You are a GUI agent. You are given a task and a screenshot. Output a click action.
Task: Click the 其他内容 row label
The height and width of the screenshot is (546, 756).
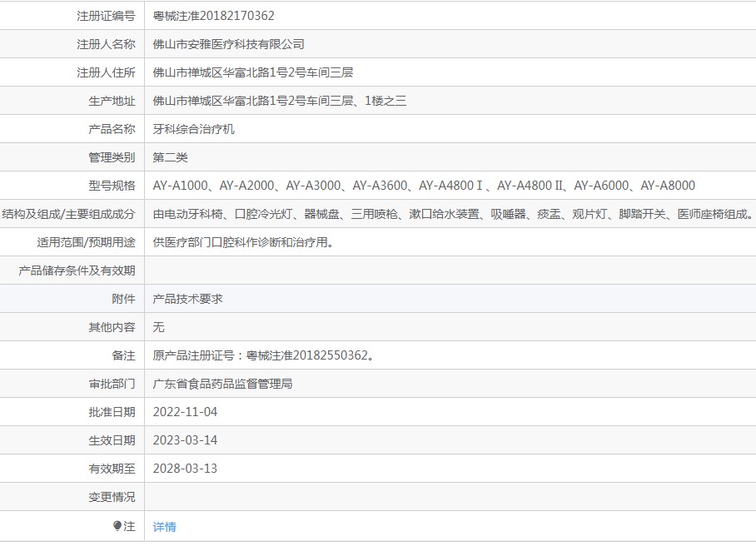tap(112, 327)
